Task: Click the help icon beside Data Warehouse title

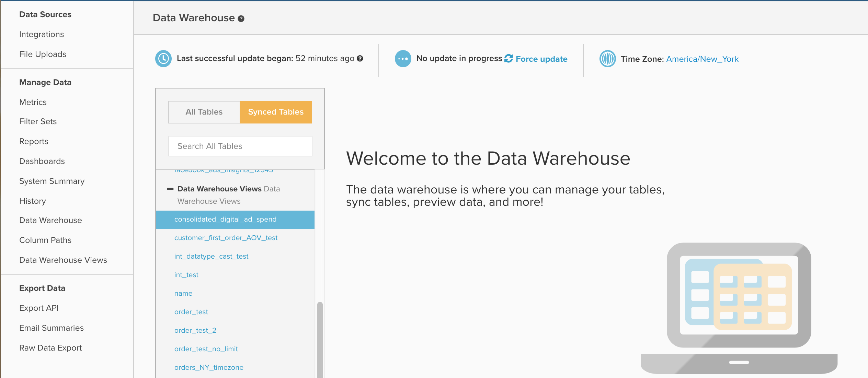Action: tap(241, 19)
